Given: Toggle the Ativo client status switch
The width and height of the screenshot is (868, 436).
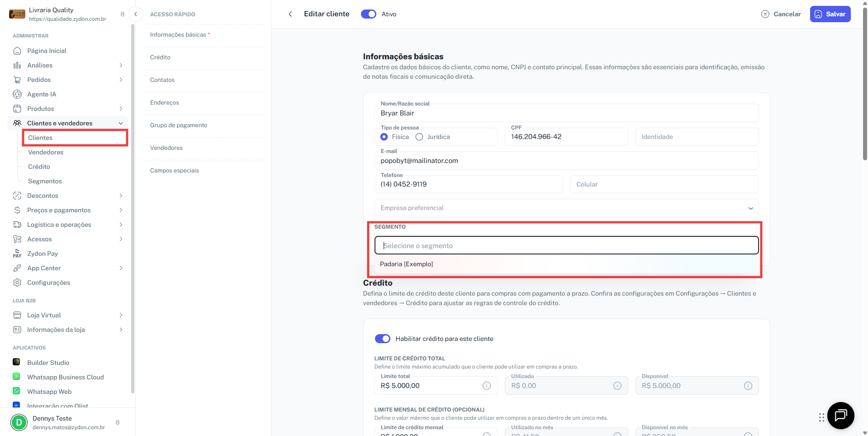Looking at the screenshot, I should [369, 14].
